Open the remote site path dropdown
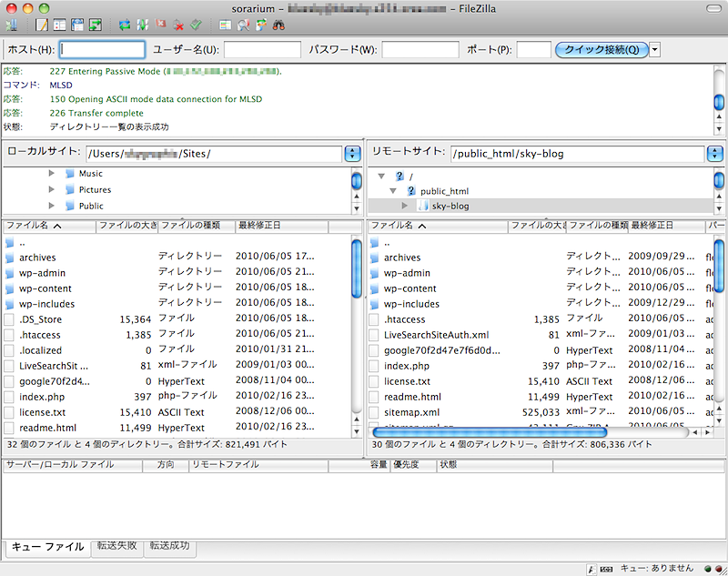 715,154
